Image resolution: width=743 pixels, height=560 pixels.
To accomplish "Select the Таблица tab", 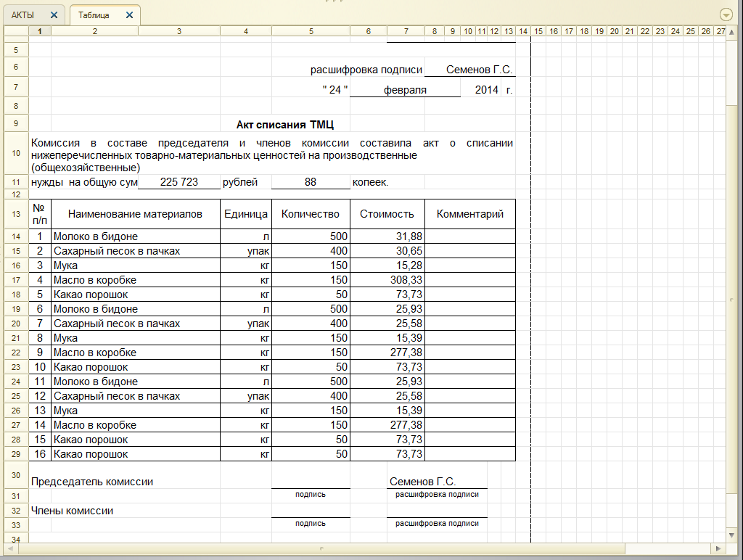I will [x=94, y=15].
